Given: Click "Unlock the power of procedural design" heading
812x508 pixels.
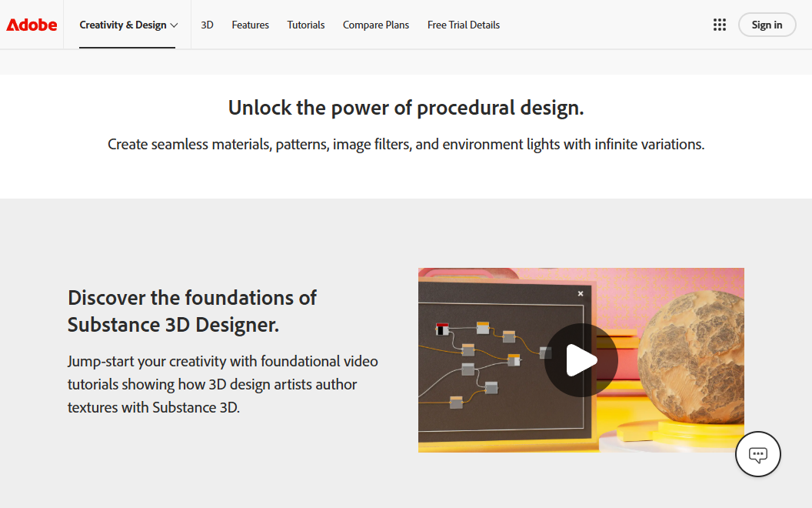Looking at the screenshot, I should [x=406, y=108].
